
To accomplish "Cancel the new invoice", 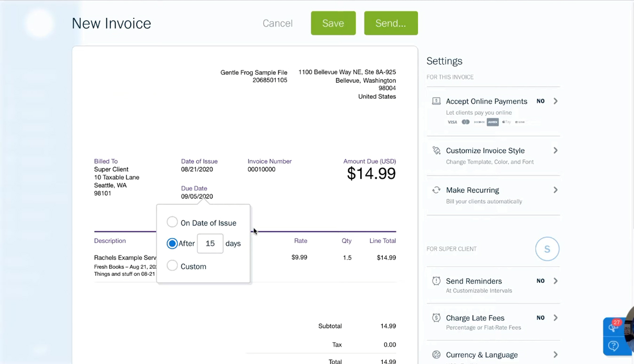I will [277, 24].
